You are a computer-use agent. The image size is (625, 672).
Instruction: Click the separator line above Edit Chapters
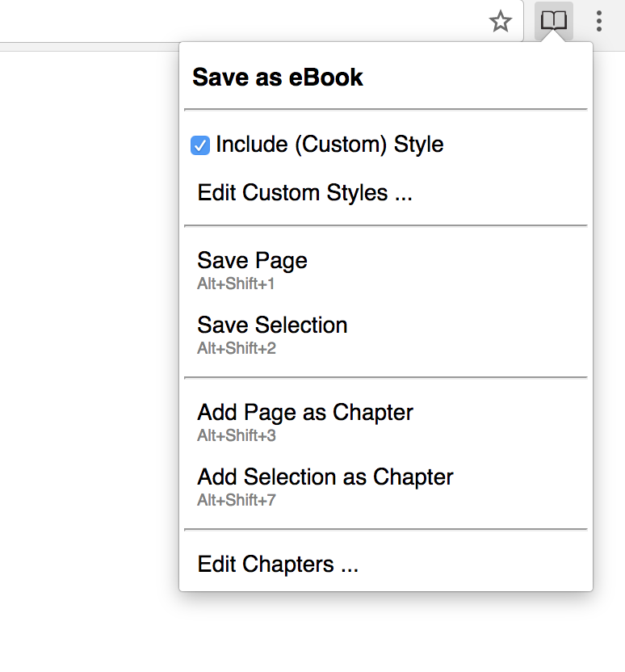tap(385, 530)
